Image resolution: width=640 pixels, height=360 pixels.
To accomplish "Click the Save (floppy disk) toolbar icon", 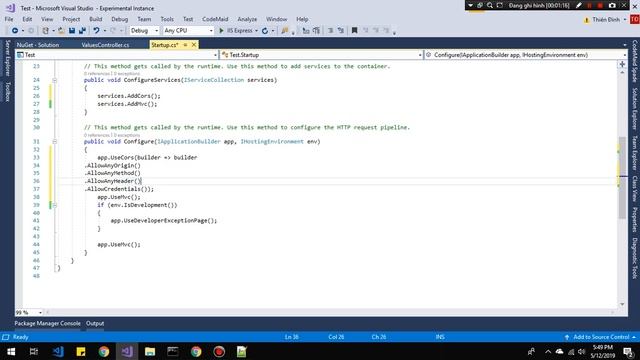I will pyautogui.click(x=72, y=31).
